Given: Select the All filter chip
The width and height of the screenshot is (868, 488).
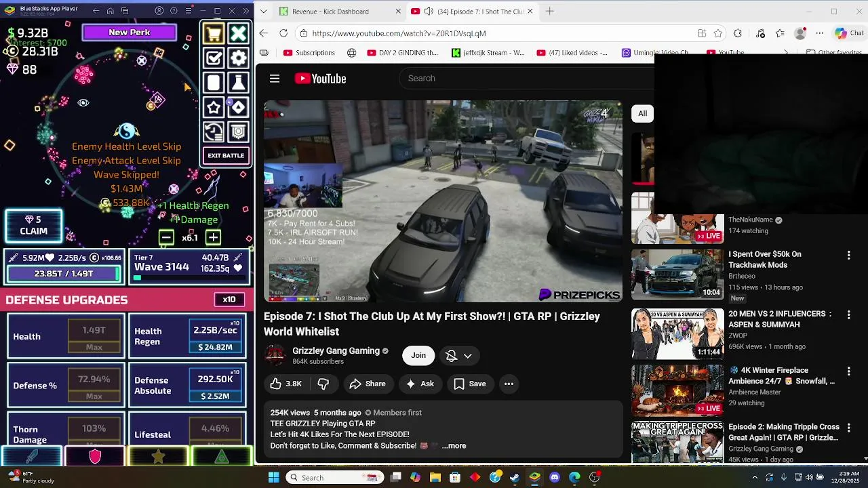Looking at the screenshot, I should [x=642, y=113].
